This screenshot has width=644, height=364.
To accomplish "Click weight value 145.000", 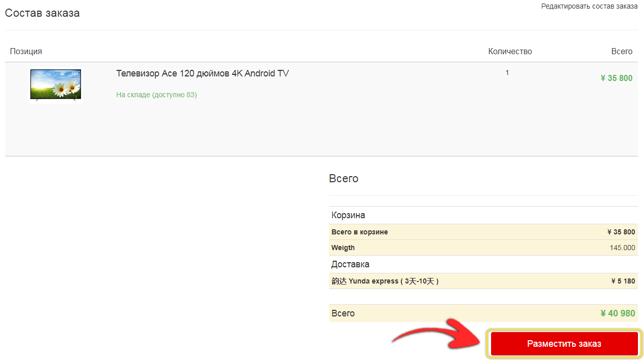I will click(x=622, y=248).
